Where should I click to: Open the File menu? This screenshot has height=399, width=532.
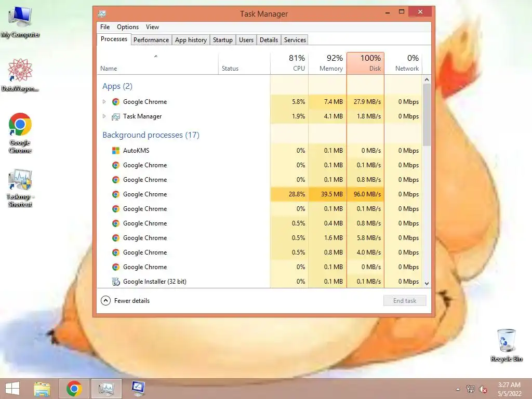tap(105, 27)
